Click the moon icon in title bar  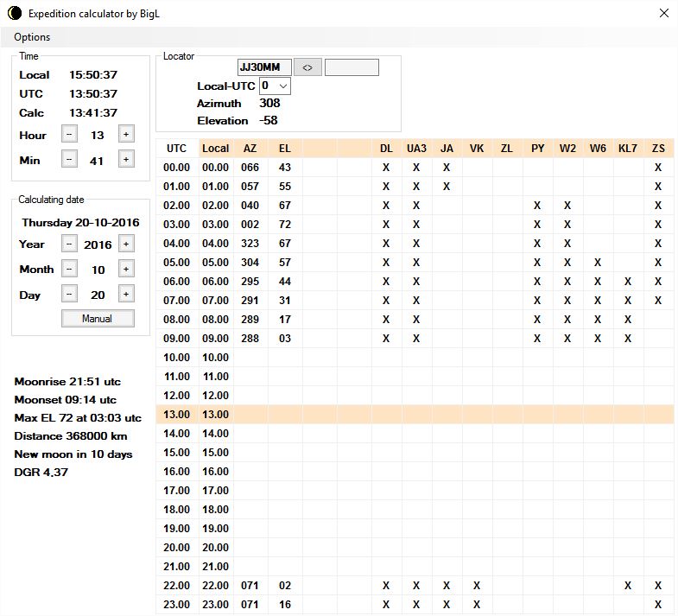tap(14, 13)
